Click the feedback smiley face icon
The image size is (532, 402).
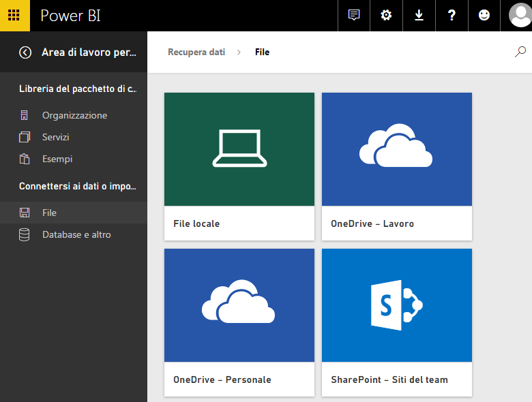tap(484, 15)
